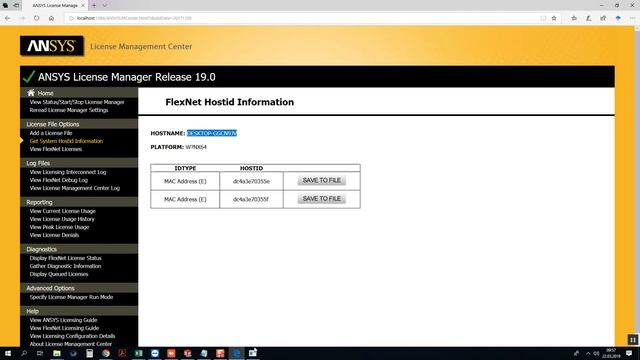Open the Windows Start menu
640x360 pixels.
[x=7, y=353]
